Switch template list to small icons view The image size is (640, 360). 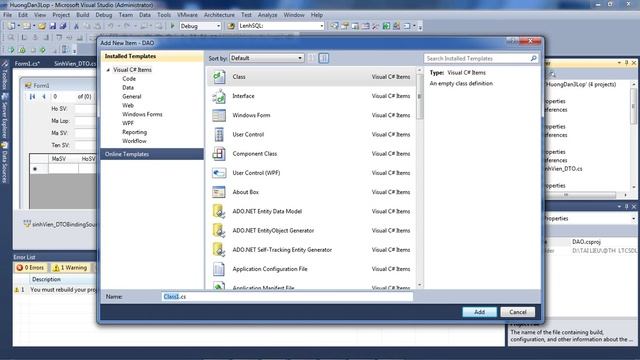point(312,58)
